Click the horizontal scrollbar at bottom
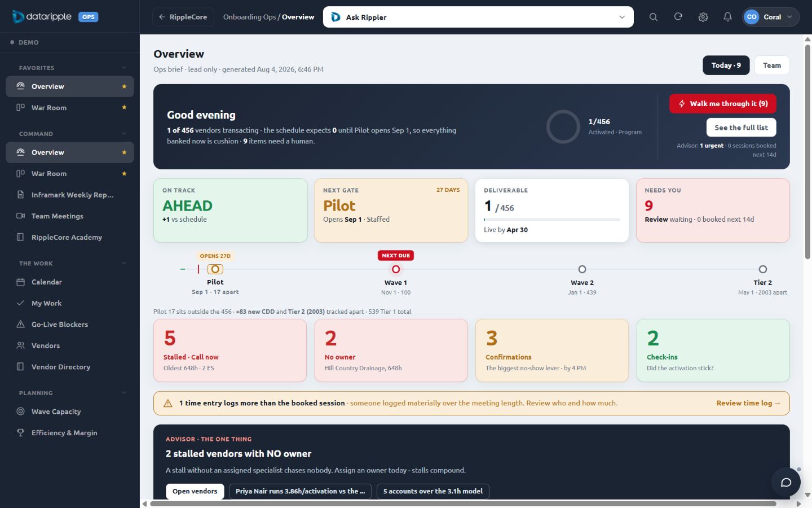Viewport: 812px width, 508px height. 463,503
